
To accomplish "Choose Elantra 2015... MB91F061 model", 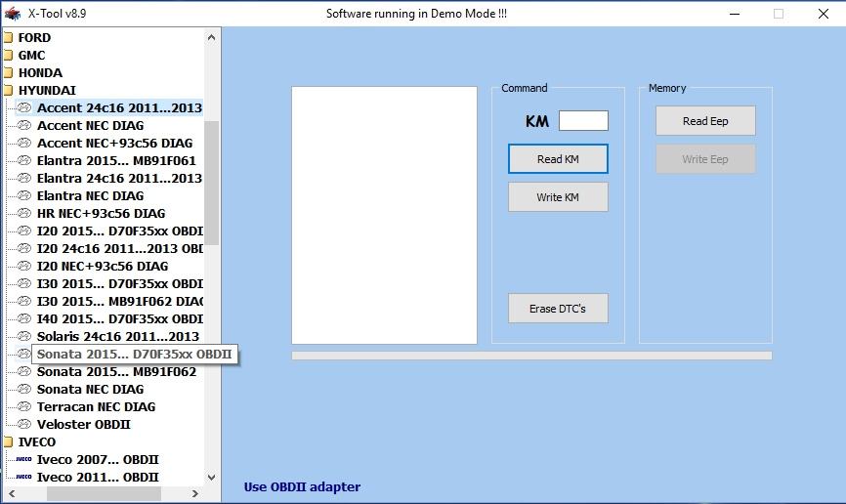I will tap(116, 161).
